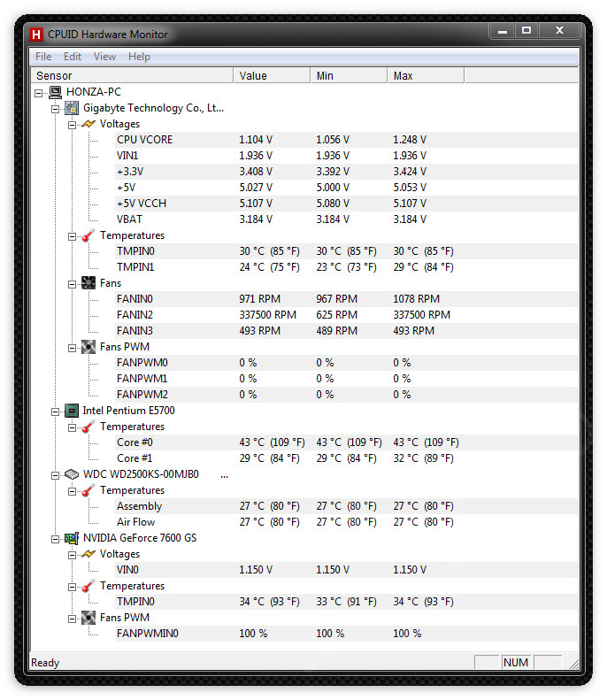607x700 pixels.
Task: Collapse the Intel Pentium Temperatures group
Action: click(x=72, y=427)
